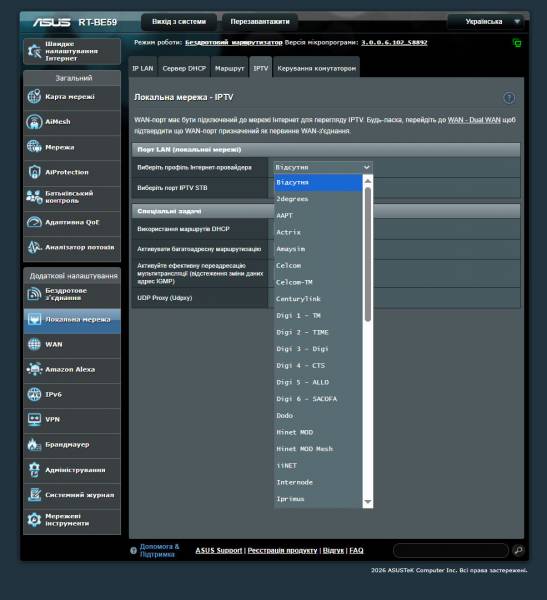547x600 pixels.
Task: Open Мережеві інструменти tools icon
Action: [x=34, y=520]
